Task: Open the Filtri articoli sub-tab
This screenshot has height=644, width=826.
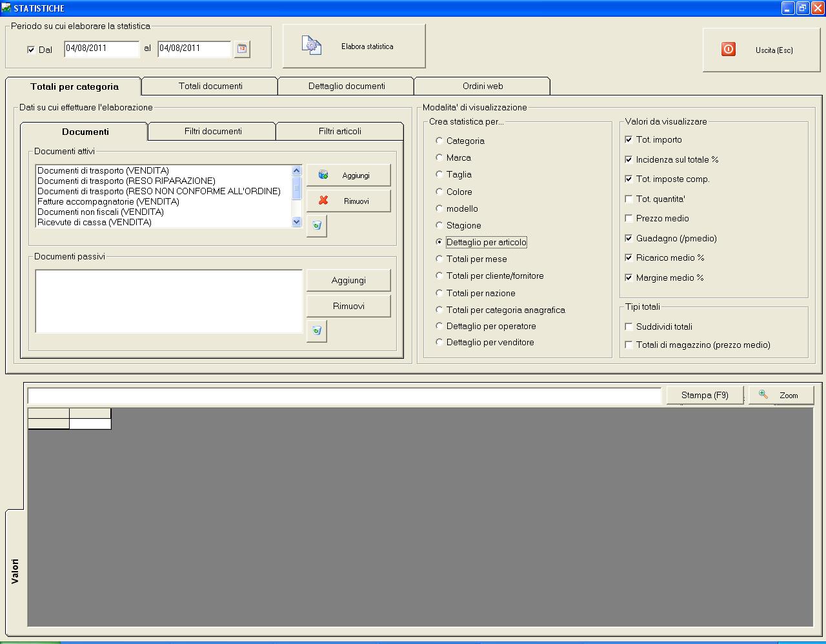Action: click(x=340, y=131)
